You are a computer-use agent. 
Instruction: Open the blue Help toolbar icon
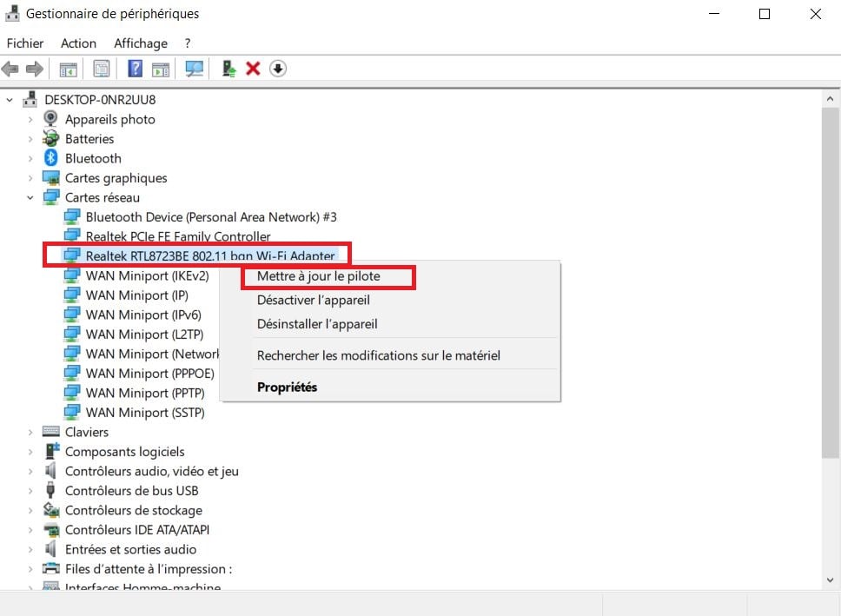(136, 69)
